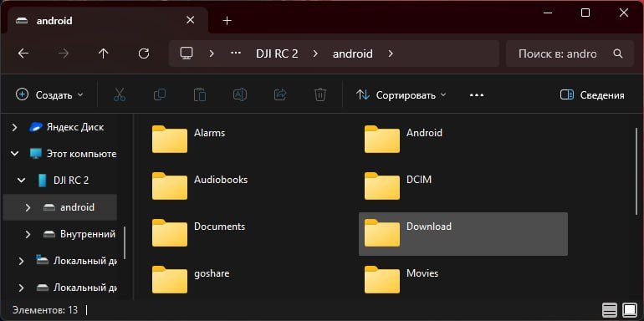Select Внутренний storage in the sidebar
644x321 pixels.
point(79,234)
